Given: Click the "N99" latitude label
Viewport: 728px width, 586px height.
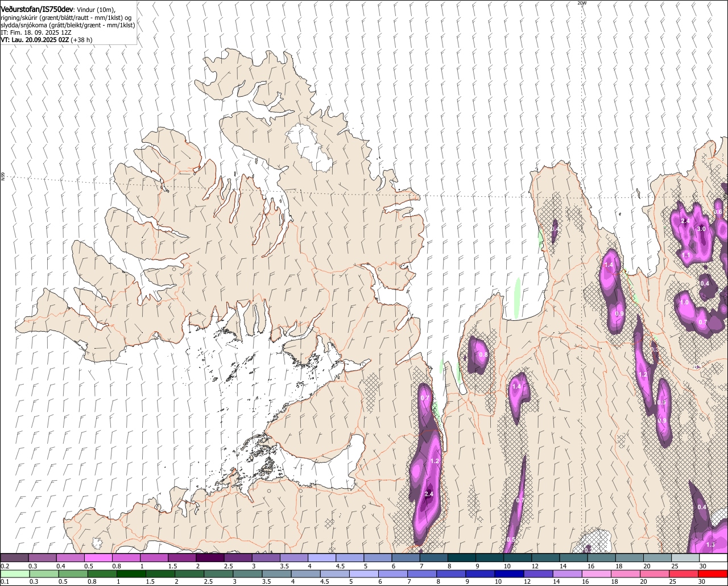Looking at the screenshot, I should (3, 177).
